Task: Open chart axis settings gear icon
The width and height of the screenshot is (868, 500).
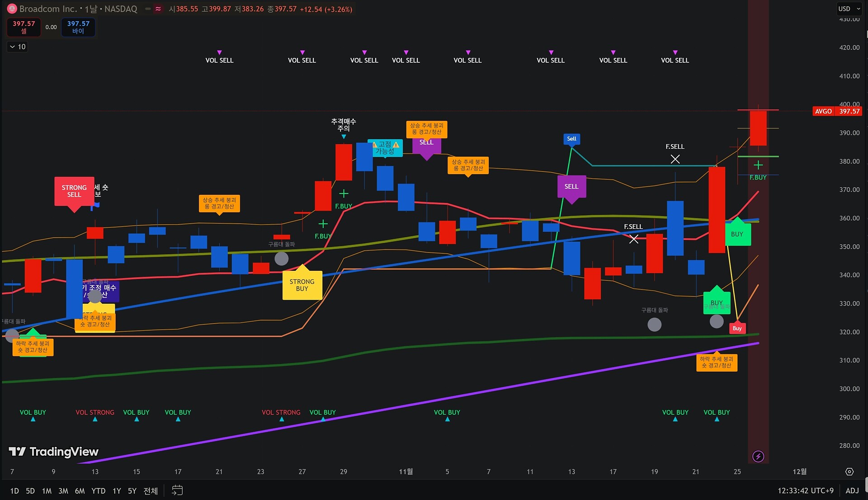Action: coord(849,472)
